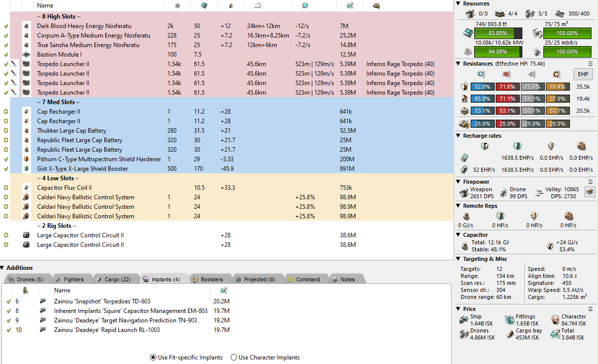This screenshot has width=598, height=364.
Task: Open the Resistances panel options menu
Action: pos(590,64)
